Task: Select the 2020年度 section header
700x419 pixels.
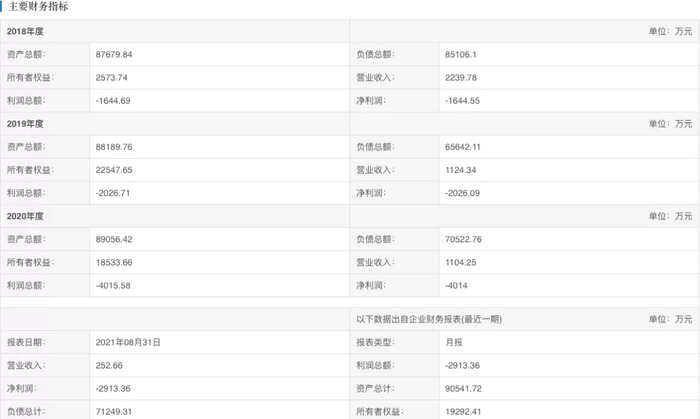Action: pos(27,215)
